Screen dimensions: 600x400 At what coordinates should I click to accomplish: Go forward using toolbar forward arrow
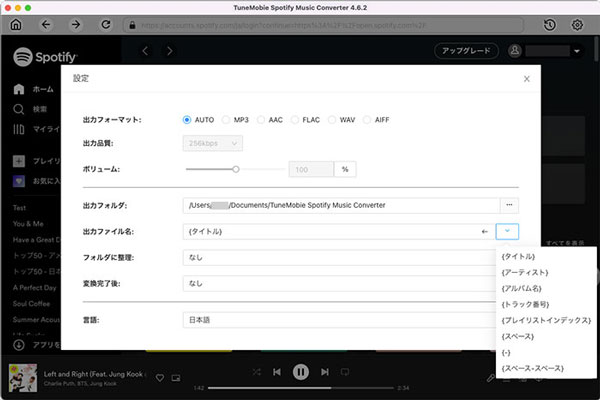pyautogui.click(x=76, y=25)
